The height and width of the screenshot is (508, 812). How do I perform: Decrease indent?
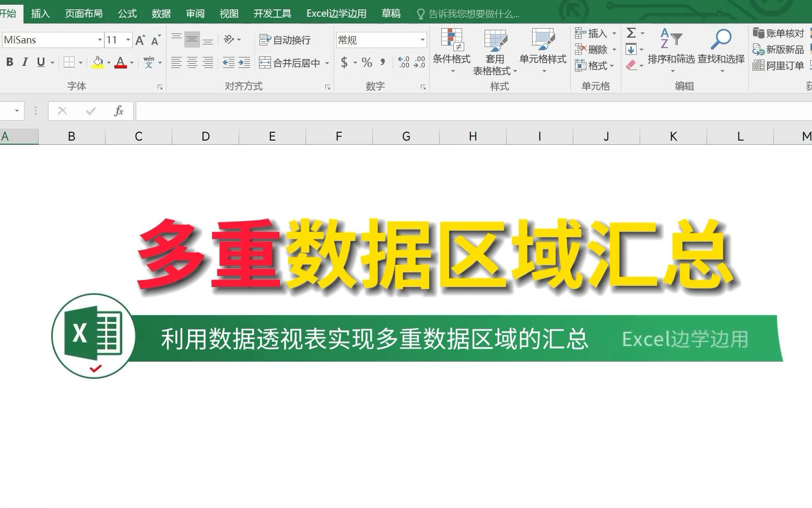(229, 63)
